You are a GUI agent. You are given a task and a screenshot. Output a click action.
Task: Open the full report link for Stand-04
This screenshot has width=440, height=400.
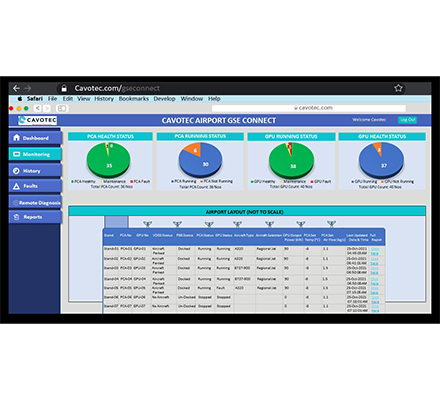(x=375, y=281)
